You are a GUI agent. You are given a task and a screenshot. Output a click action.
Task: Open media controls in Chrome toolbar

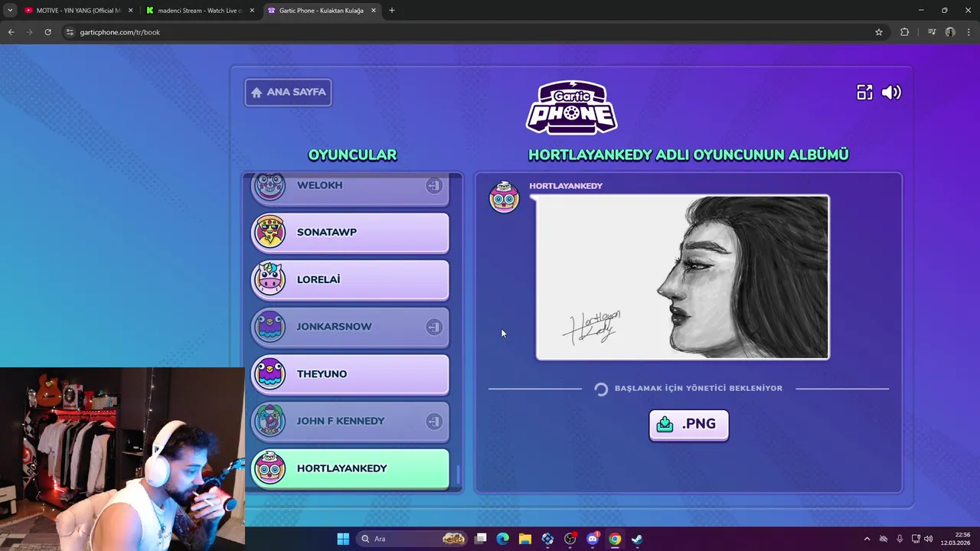pos(932,32)
